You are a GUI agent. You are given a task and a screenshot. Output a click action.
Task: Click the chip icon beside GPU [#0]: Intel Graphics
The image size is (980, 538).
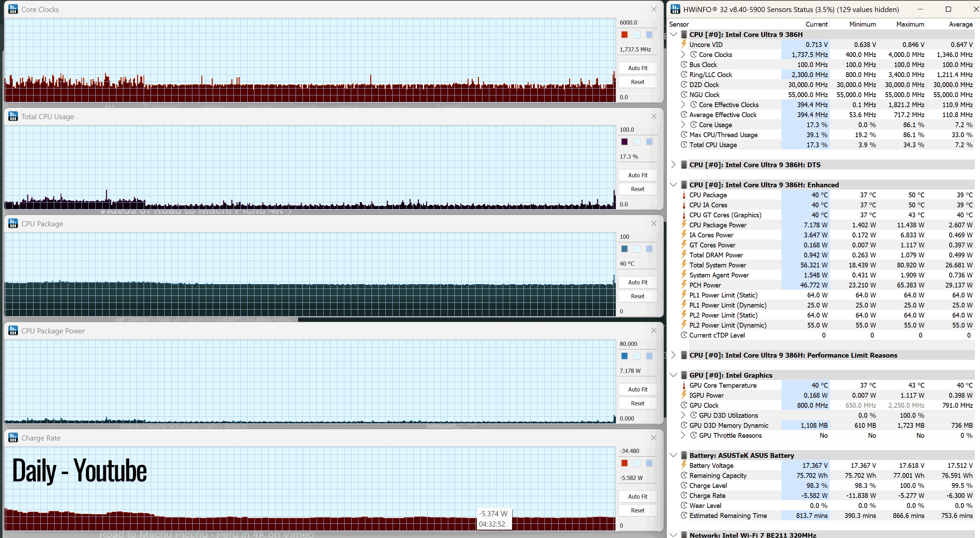coord(684,375)
